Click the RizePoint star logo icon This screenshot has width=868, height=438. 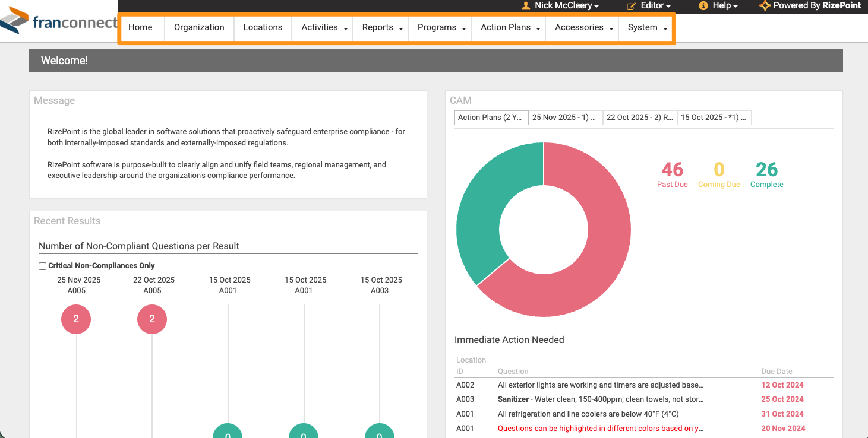pos(765,5)
